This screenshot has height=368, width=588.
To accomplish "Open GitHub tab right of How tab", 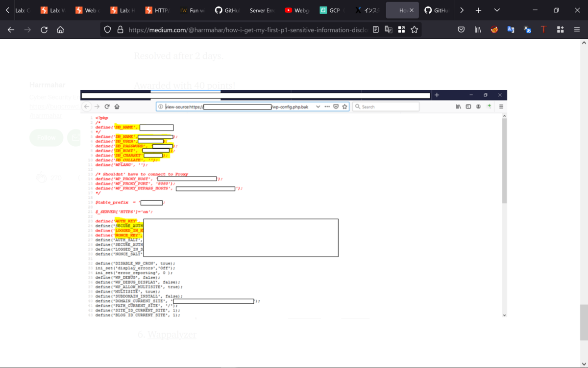I will pos(437,10).
